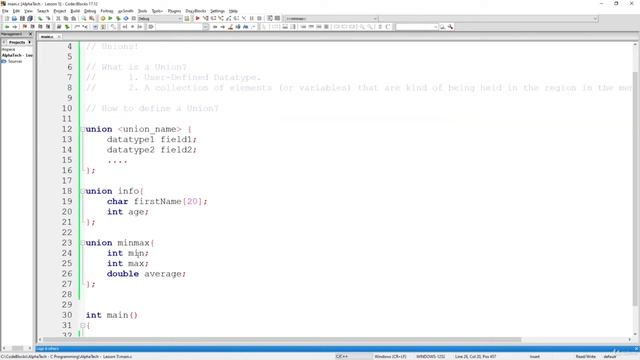
Task: Click the Redo icon
Action: point(48,18)
